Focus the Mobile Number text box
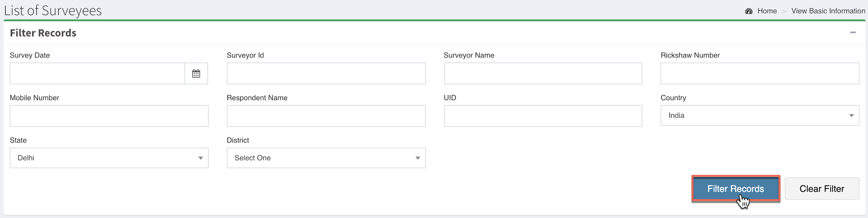Viewport: 868px width, 218px height. pos(109,116)
